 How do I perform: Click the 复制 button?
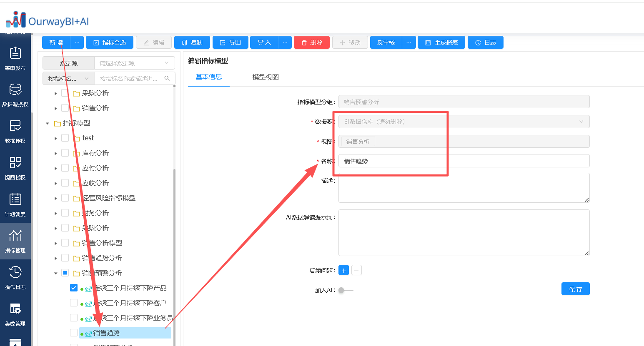[x=192, y=42]
